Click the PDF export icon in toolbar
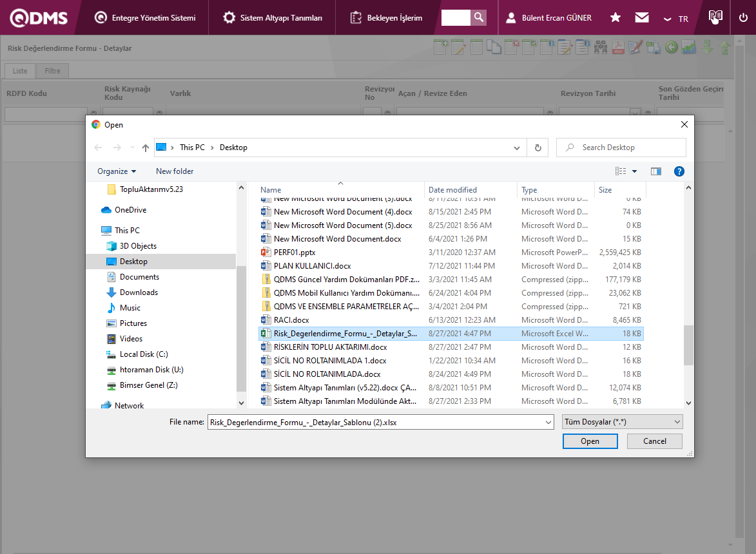Image resolution: width=756 pixels, height=554 pixels. click(618, 47)
